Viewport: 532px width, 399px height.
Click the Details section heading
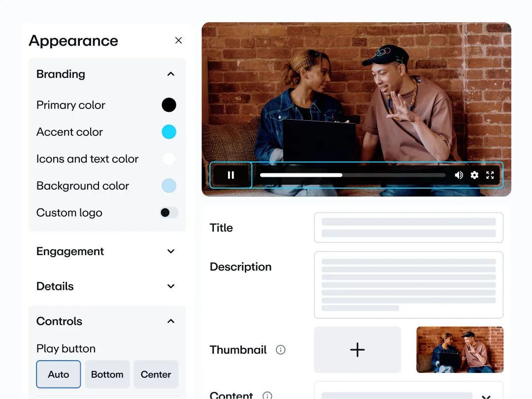click(x=55, y=286)
